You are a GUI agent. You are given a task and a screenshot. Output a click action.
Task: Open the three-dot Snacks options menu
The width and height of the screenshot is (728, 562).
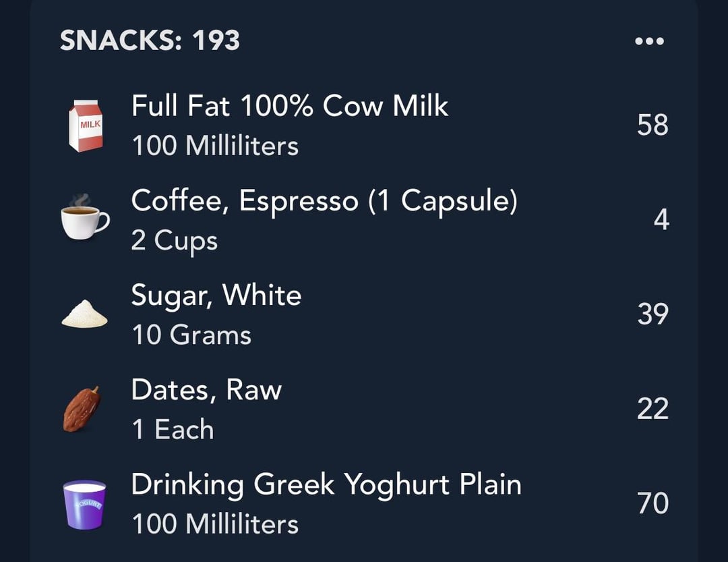[649, 41]
